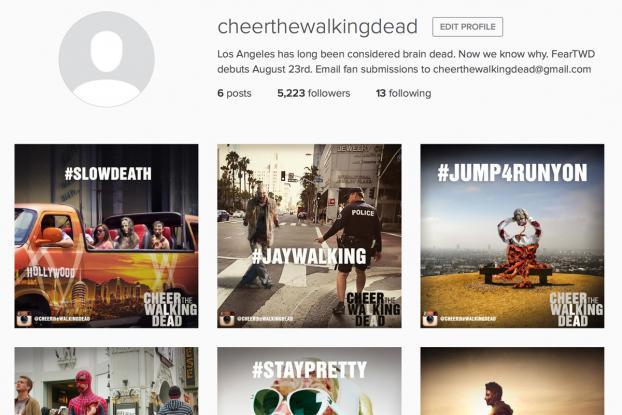The height and width of the screenshot is (415, 622).
Task: Click the default profile avatar picture
Action: click(x=106, y=60)
